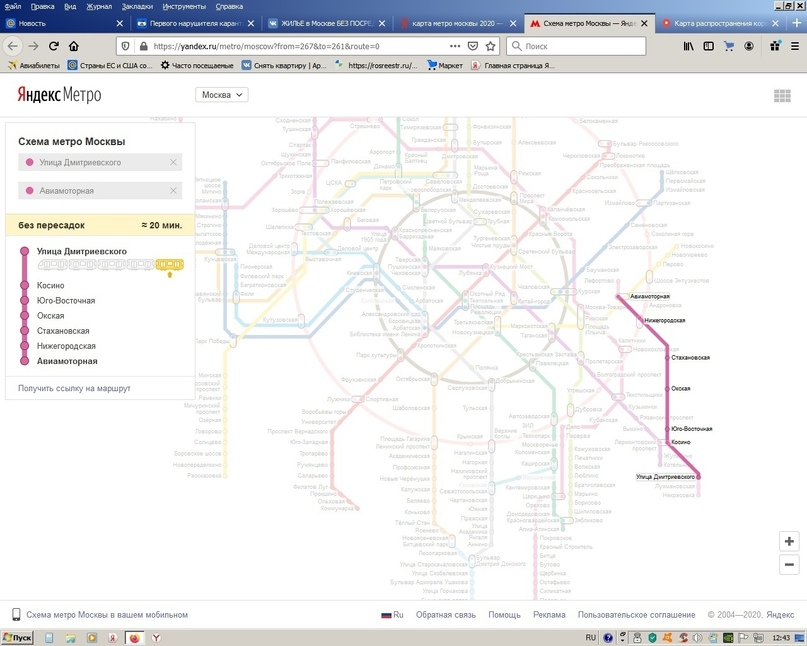Viewport: 807px width, 646px height.
Task: Open the Закладки menu
Action: [137, 7]
